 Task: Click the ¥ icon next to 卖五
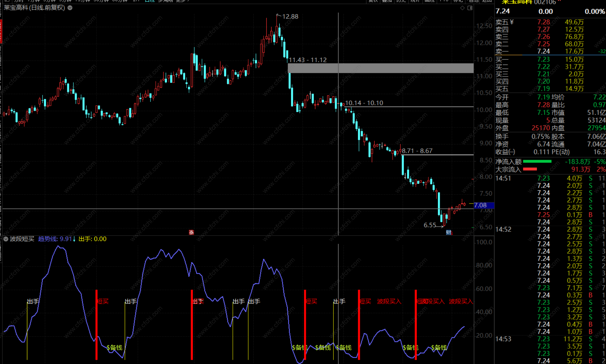(x=512, y=22)
